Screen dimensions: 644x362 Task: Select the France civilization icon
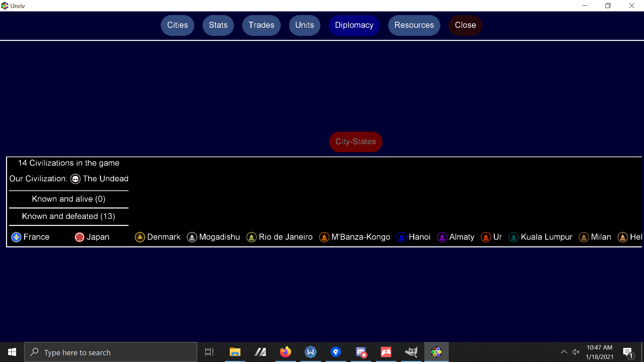point(16,237)
